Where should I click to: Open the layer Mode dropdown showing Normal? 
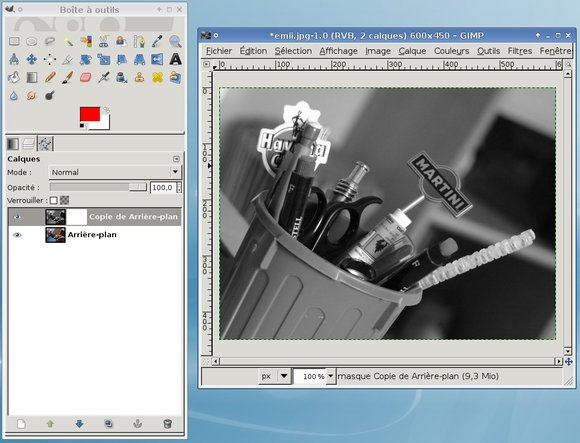[x=115, y=172]
